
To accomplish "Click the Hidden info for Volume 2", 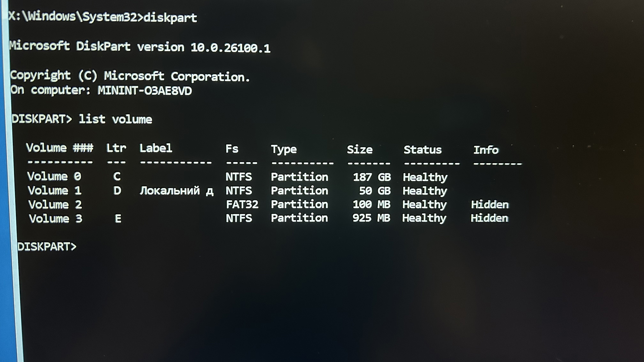I will pyautogui.click(x=490, y=205).
